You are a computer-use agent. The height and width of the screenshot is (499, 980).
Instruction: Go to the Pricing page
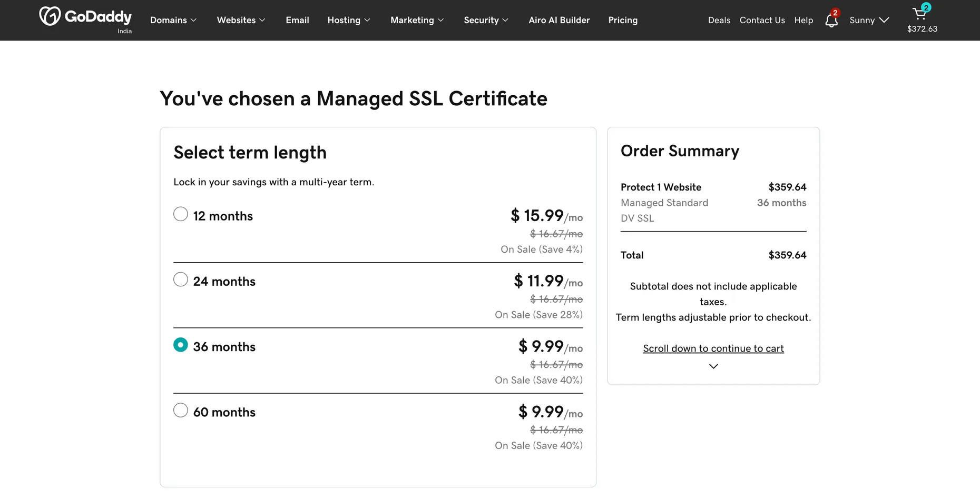point(623,20)
